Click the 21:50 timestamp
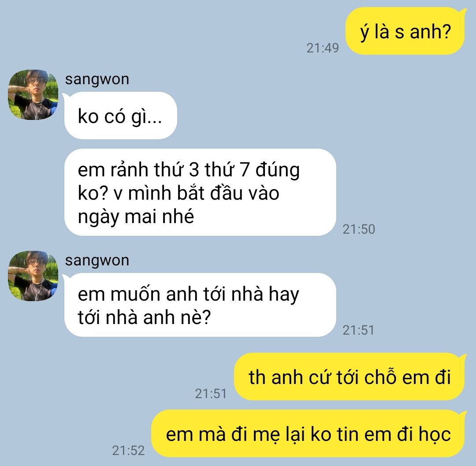 [x=359, y=229]
